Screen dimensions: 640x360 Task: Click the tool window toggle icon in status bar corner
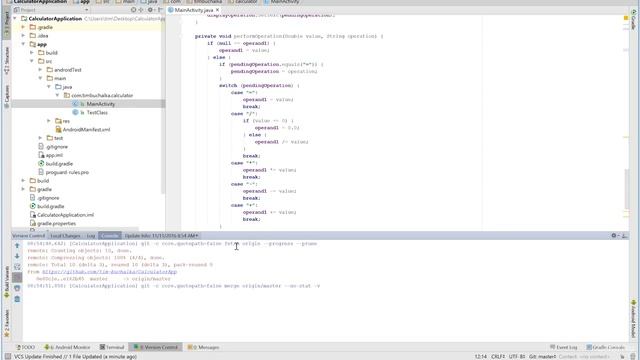coord(7,356)
